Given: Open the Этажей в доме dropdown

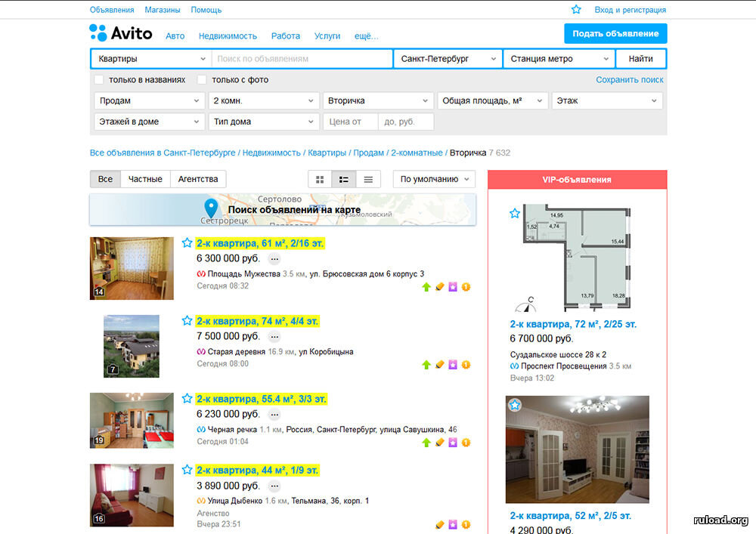Looking at the screenshot, I should [148, 122].
